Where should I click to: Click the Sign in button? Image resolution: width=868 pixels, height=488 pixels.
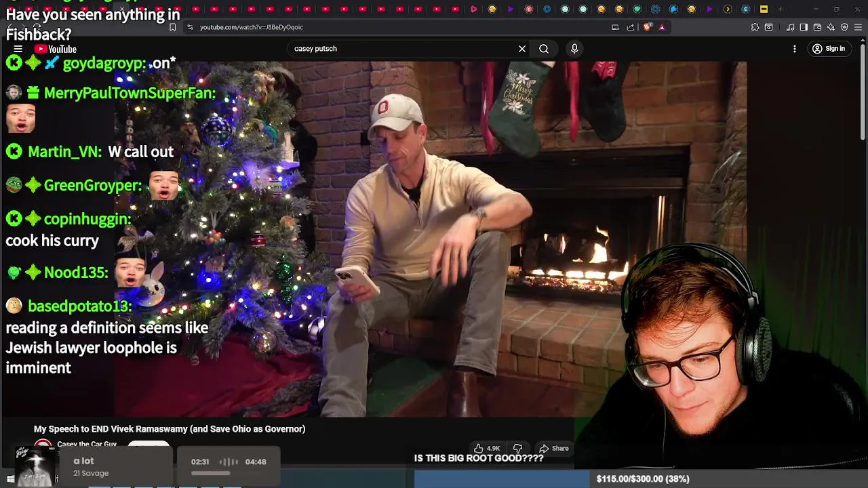[829, 49]
